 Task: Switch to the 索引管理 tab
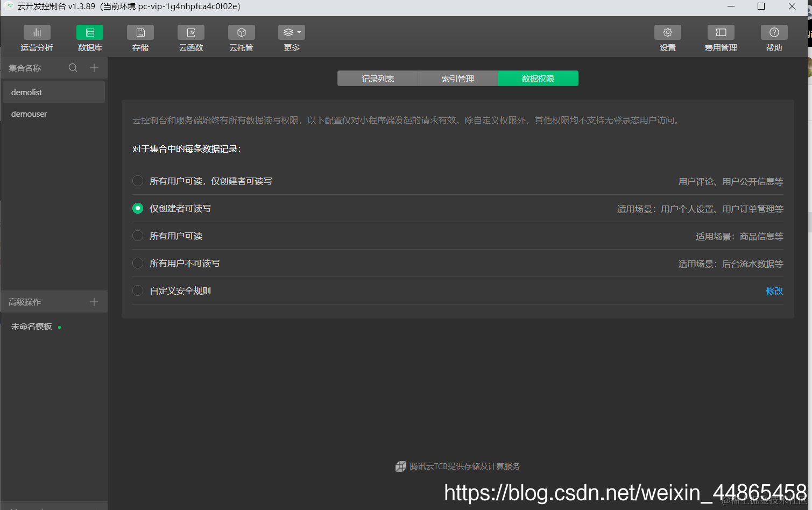[458, 79]
